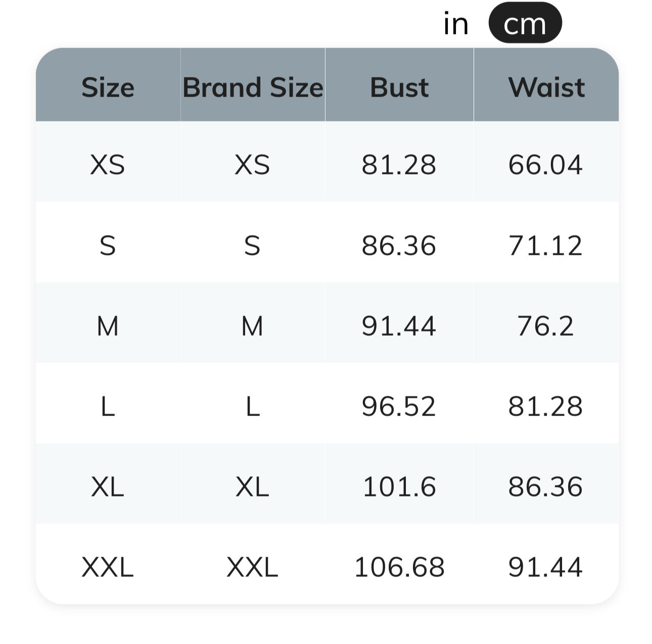Image resolution: width=652 pixels, height=644 pixels.
Task: Select the M size row label
Action: tap(108, 326)
